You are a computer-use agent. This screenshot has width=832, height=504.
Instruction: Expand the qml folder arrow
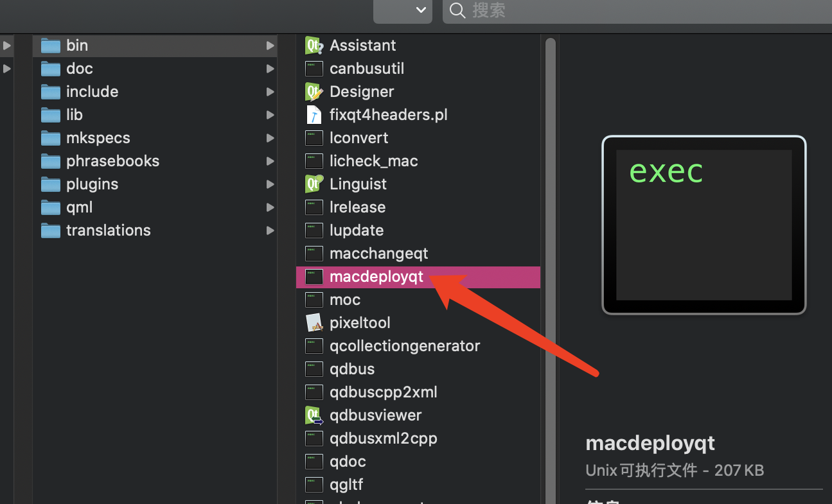click(270, 207)
